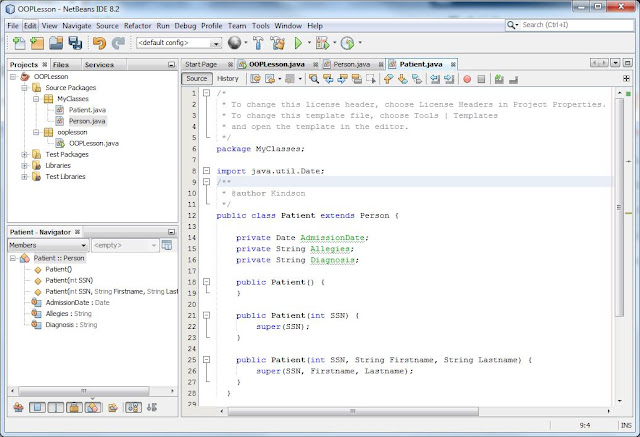Toggle Bookmark on current line

click(417, 79)
